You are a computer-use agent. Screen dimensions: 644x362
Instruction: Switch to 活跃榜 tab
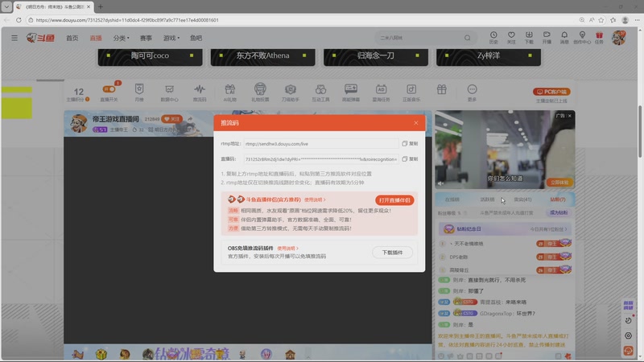488,200
